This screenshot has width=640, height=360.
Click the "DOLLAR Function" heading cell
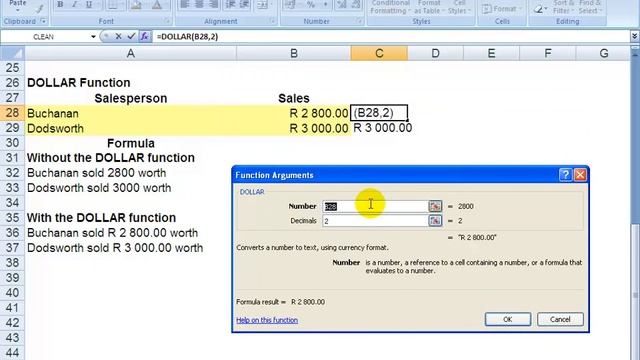(131, 83)
